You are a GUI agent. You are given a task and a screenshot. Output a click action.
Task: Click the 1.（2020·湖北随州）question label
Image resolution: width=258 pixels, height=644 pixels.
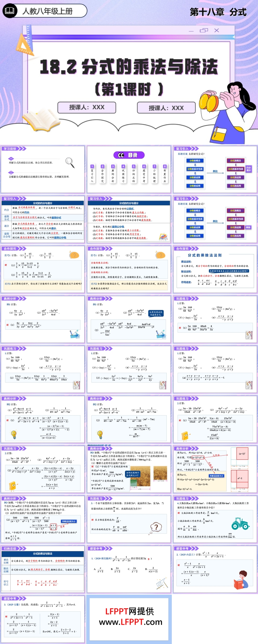pos(101,559)
